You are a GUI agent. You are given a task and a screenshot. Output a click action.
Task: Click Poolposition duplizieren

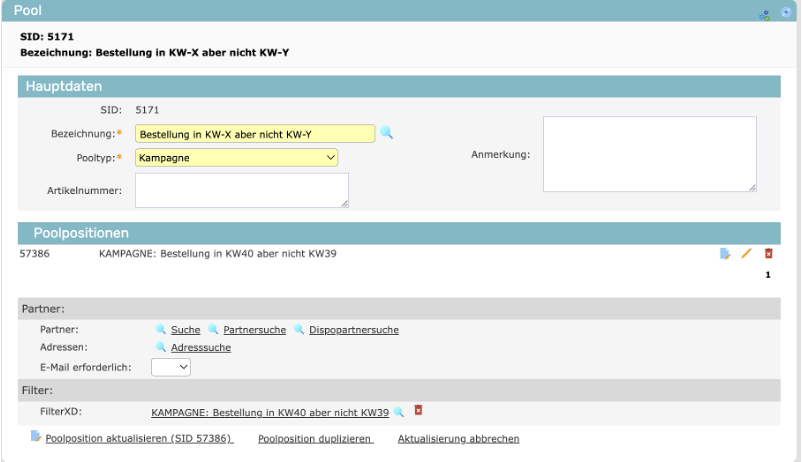315,438
